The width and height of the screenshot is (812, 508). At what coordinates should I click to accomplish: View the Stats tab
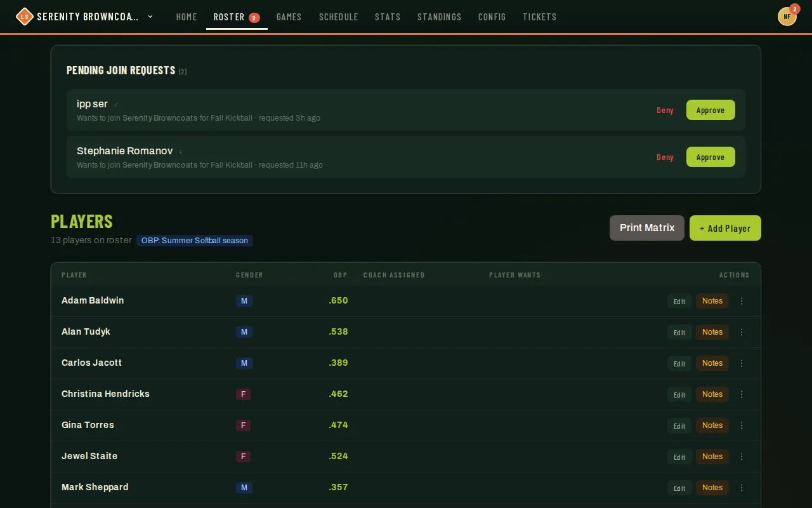(388, 17)
